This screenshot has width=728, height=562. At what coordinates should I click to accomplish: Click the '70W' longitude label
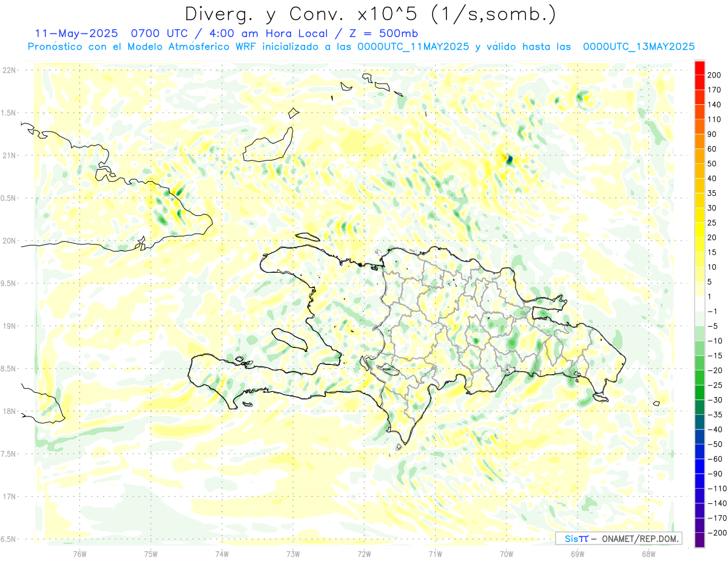pos(507,554)
